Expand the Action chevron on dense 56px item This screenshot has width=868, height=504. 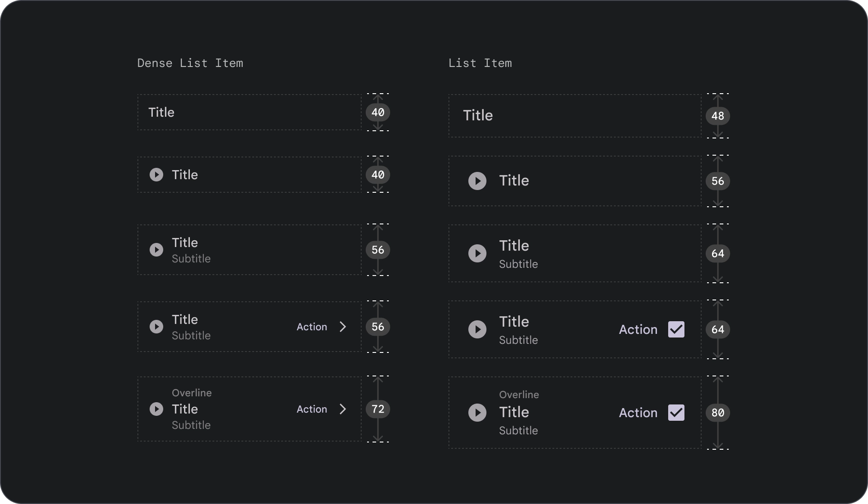coord(343,326)
